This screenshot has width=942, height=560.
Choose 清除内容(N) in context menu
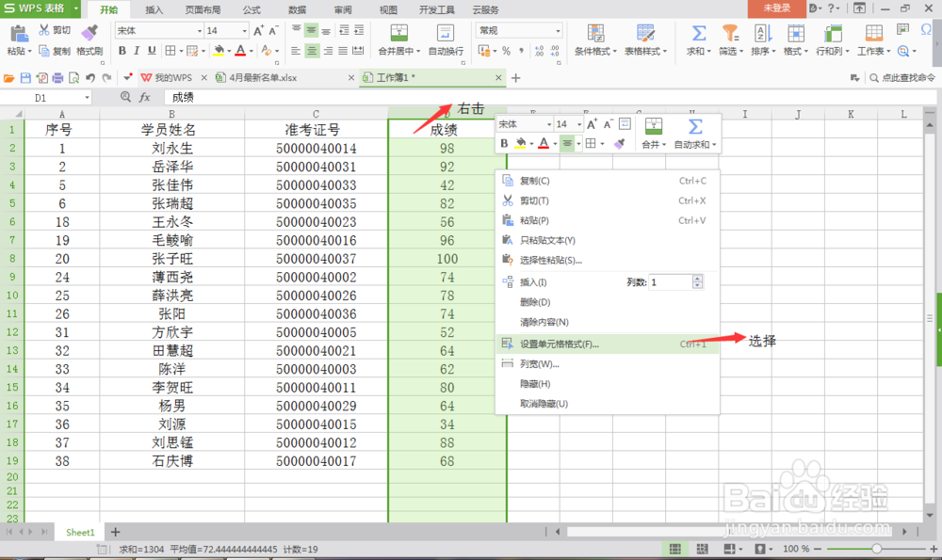tap(608, 322)
